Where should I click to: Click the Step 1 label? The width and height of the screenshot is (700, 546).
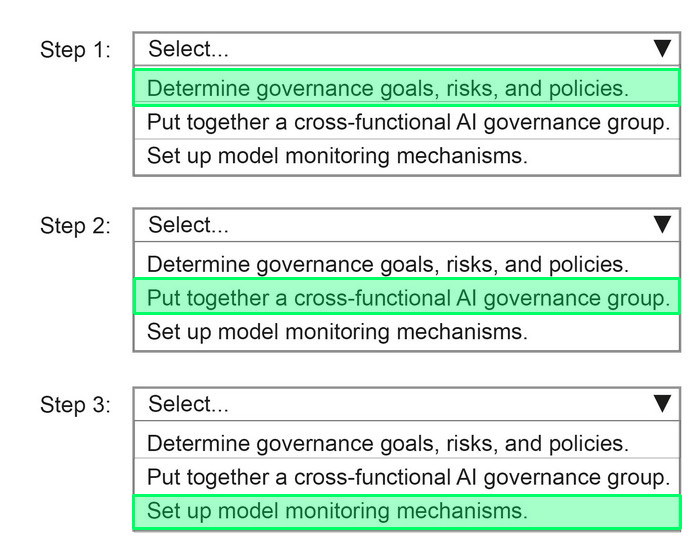click(75, 50)
